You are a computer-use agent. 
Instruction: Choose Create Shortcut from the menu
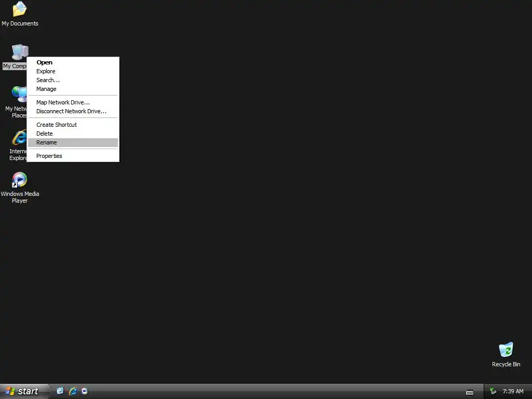coord(73,125)
